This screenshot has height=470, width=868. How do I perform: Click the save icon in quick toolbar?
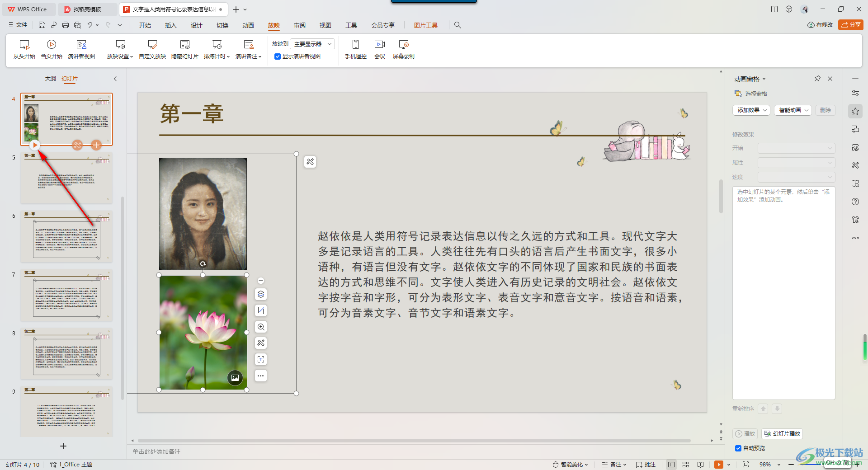click(x=42, y=25)
